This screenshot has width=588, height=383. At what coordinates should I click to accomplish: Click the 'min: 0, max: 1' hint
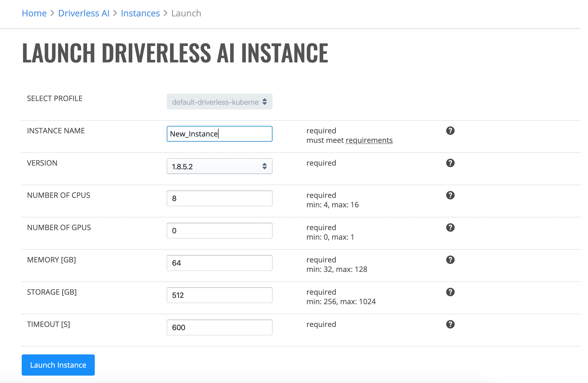pyautogui.click(x=330, y=237)
